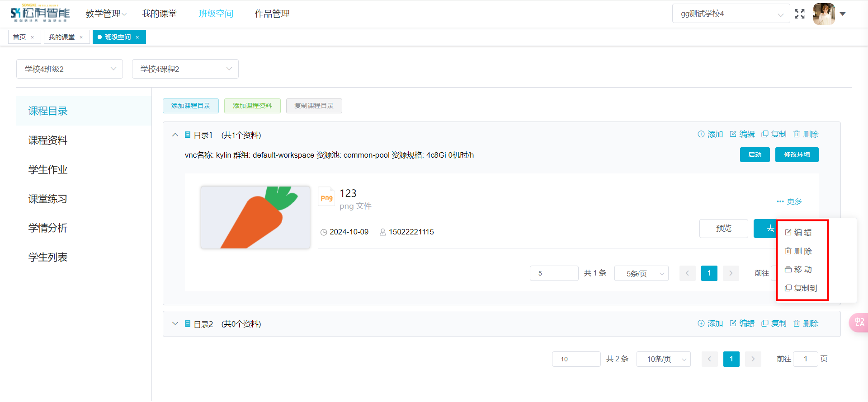
Task: Click the 编辑 icon for 目录1
Action: pyautogui.click(x=733, y=134)
